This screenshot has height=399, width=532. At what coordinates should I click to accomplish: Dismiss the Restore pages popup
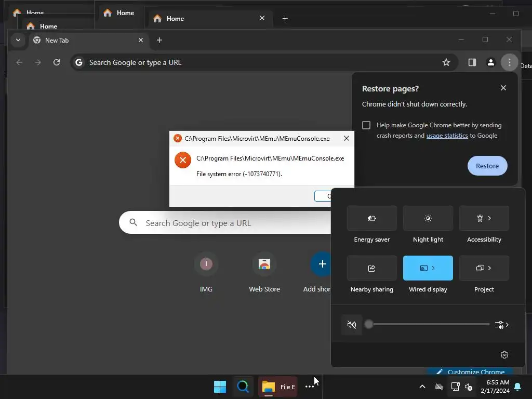point(503,88)
